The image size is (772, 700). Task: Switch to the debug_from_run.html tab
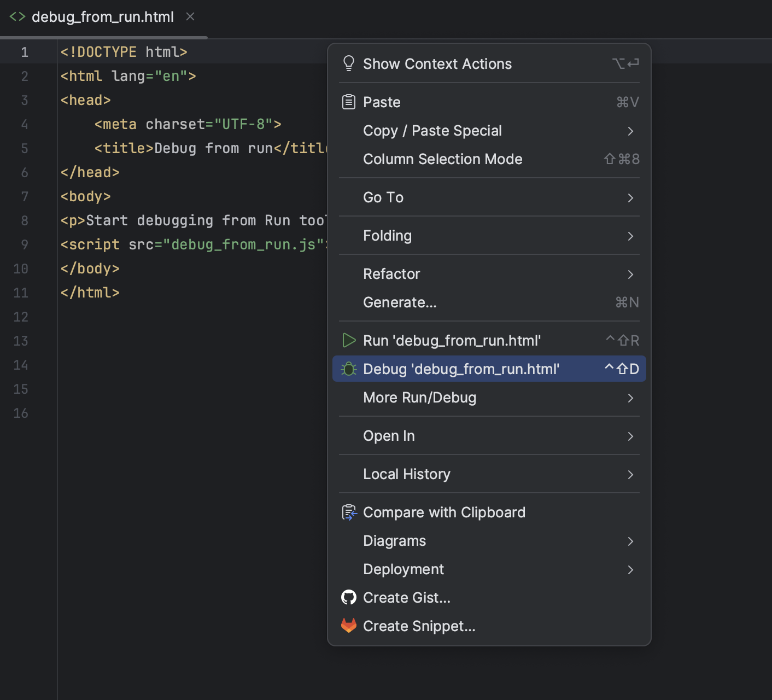coord(102,16)
